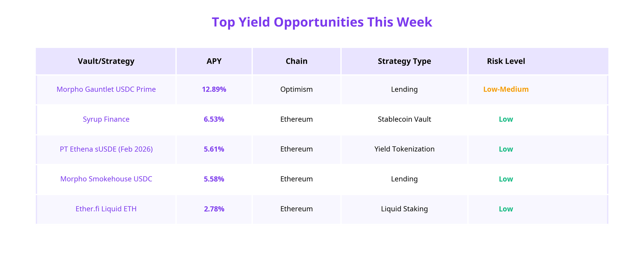The image size is (644, 273).
Task: Select the Strategy Type column header
Action: [404, 61]
